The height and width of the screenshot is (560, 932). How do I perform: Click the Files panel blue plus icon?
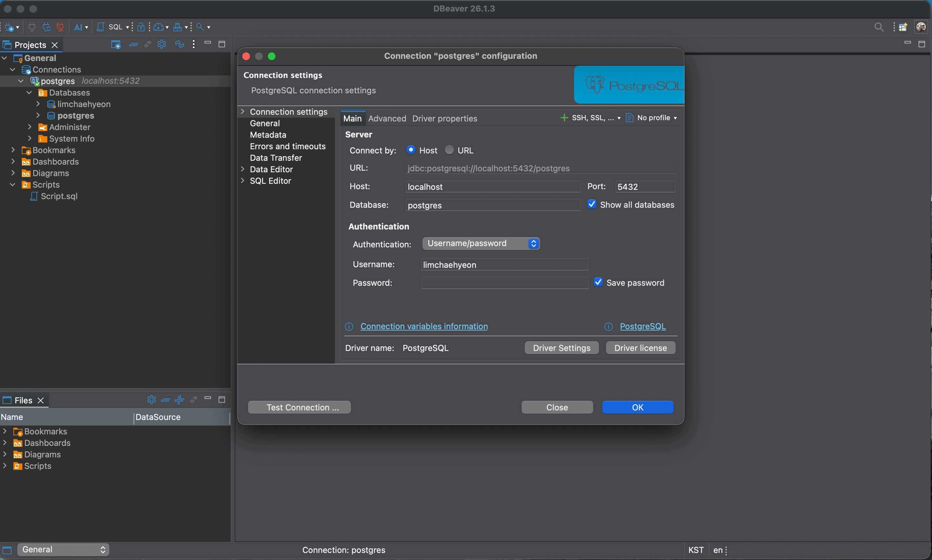point(179,400)
